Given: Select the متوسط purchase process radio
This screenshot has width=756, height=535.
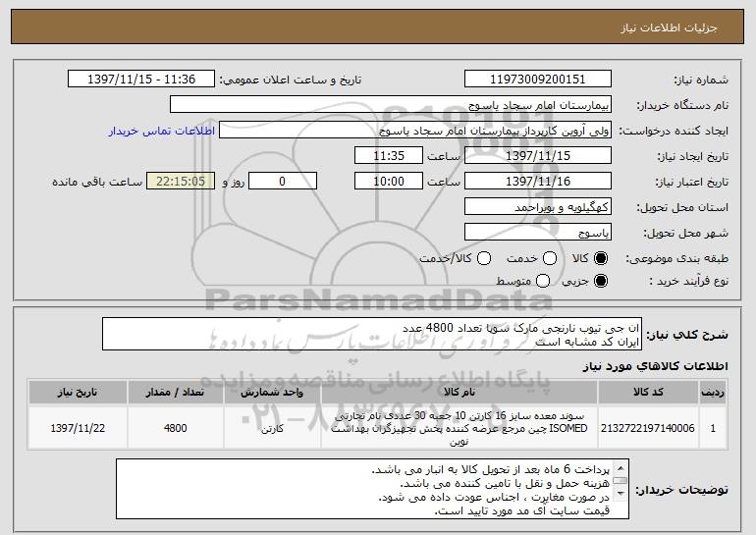Looking at the screenshot, I should click(x=543, y=281).
